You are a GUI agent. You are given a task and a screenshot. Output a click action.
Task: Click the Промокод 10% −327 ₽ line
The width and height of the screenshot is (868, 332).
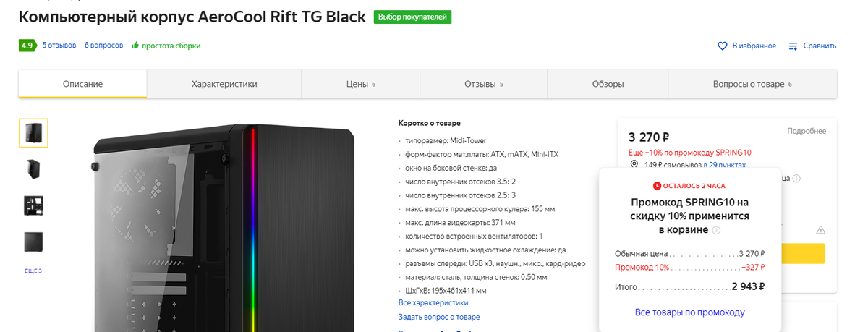click(689, 267)
